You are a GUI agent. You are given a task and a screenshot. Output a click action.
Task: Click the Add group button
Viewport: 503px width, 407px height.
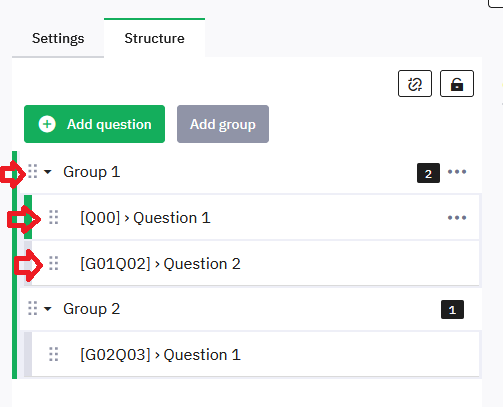point(223,124)
